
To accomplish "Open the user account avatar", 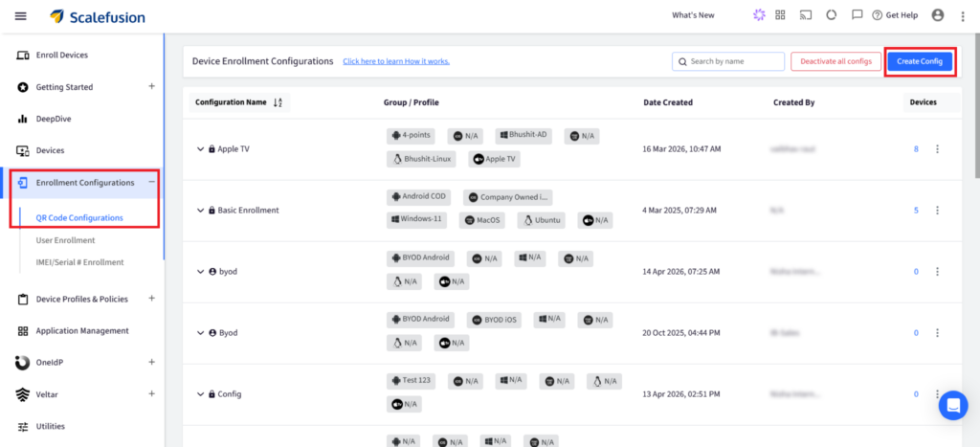I will tap(938, 15).
